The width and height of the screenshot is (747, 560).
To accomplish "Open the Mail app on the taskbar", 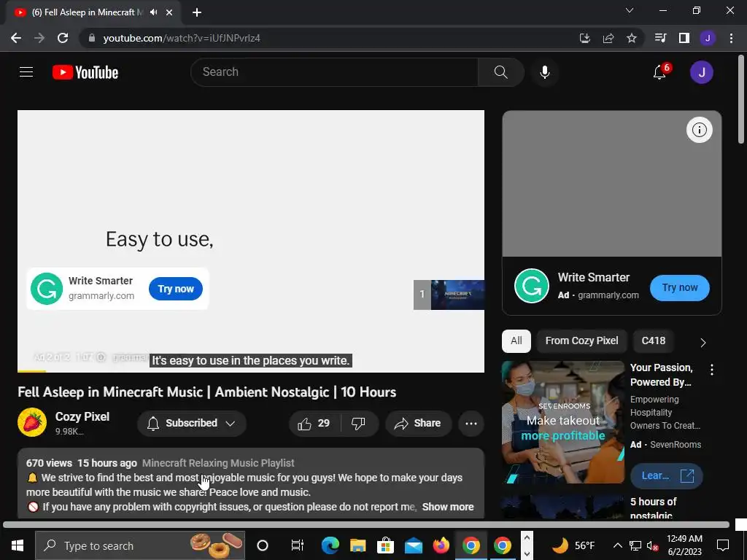I will tap(414, 545).
